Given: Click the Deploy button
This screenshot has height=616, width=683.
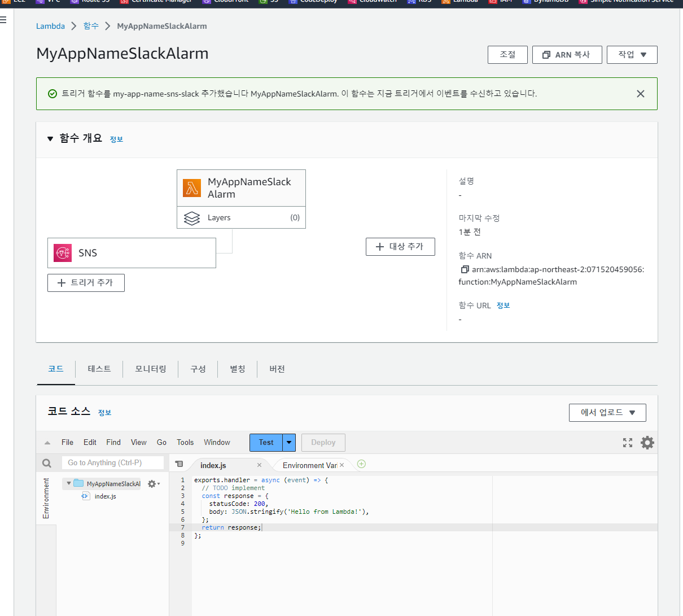Looking at the screenshot, I should [x=323, y=443].
